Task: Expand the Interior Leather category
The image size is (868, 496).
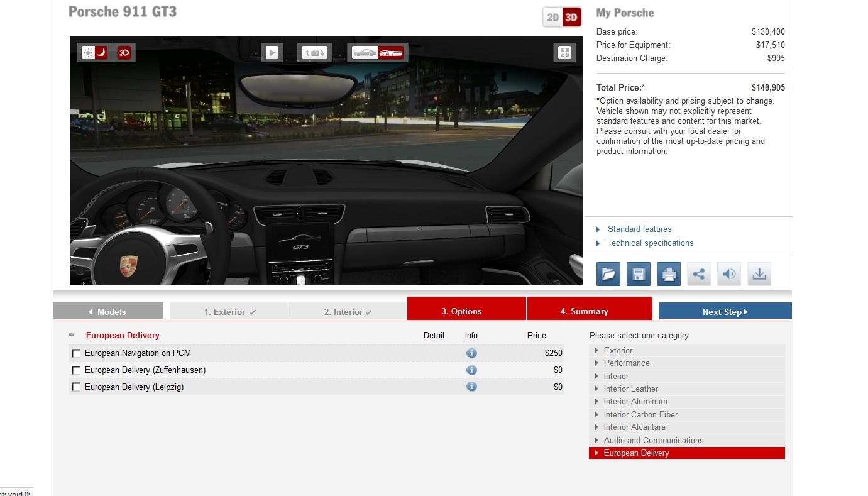Action: pos(687,389)
